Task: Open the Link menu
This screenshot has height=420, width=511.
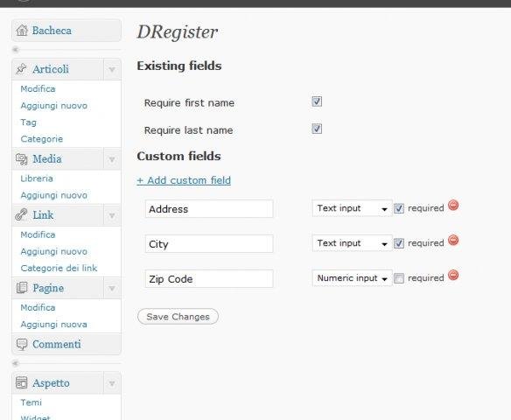Action: 43,215
